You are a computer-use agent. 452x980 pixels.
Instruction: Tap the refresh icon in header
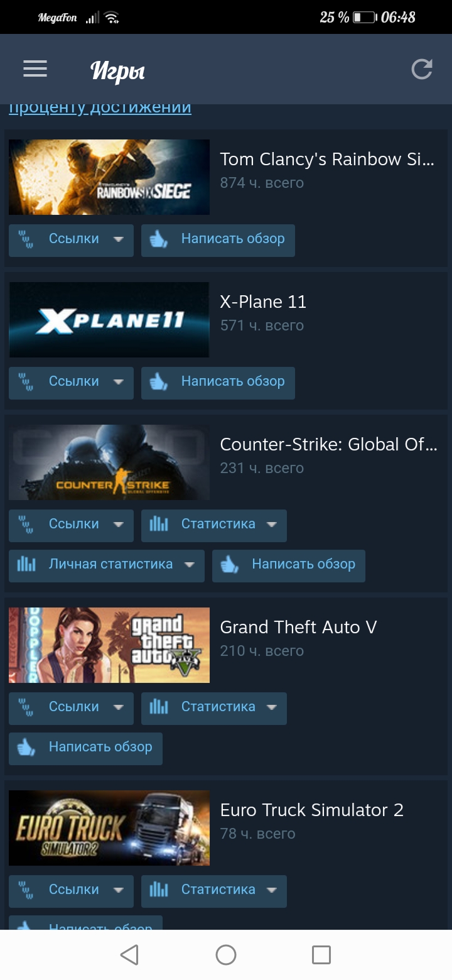point(422,69)
